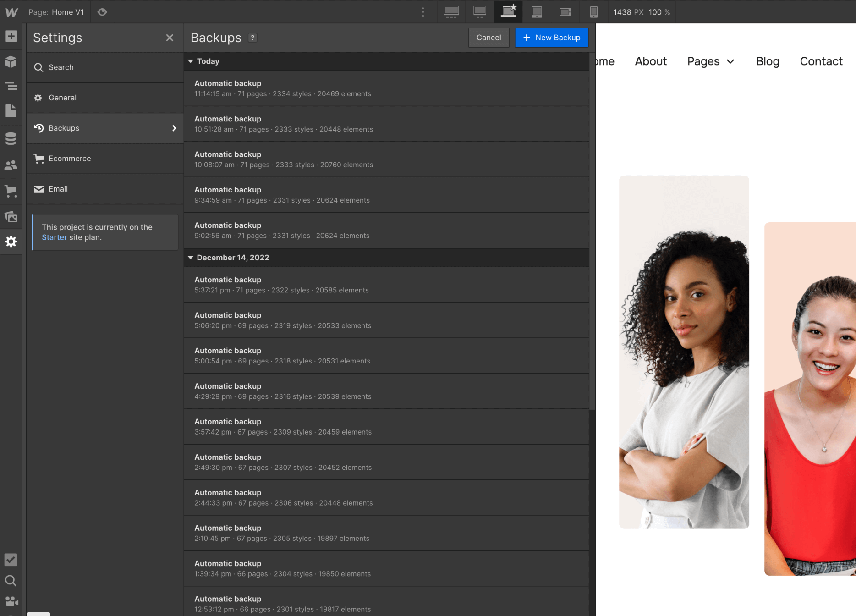Switch to tablet breakpoint view
856x616 pixels.
pyautogui.click(x=537, y=12)
